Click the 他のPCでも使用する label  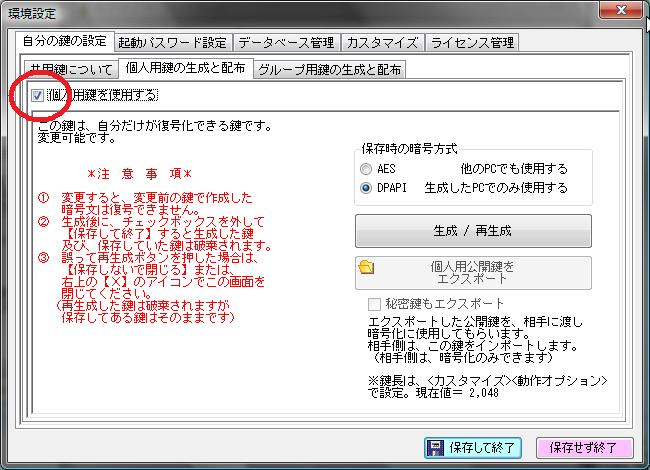[x=514, y=169]
